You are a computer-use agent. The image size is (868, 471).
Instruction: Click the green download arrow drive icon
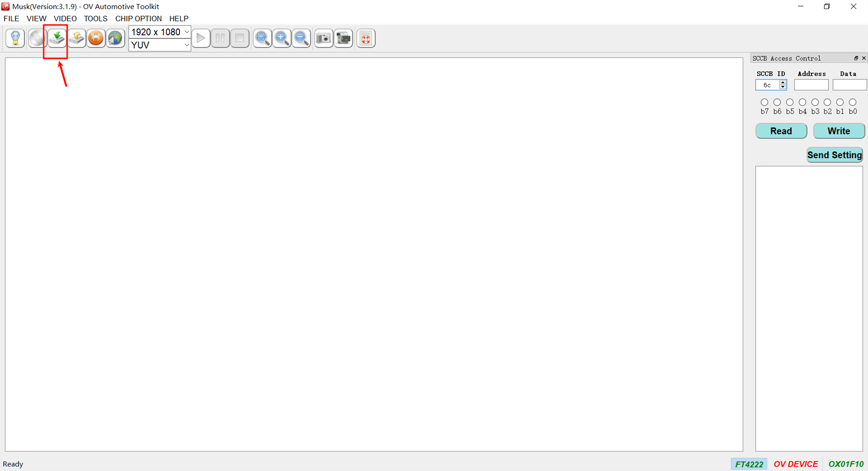point(57,38)
